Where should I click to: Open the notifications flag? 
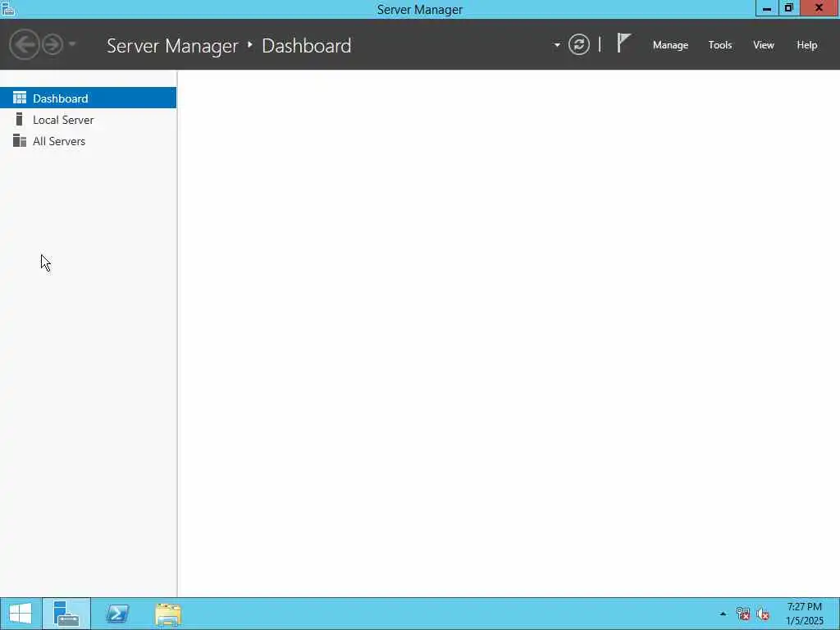pos(623,43)
